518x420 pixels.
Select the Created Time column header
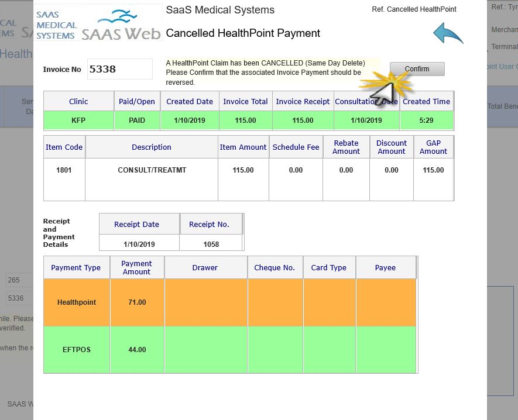coord(426,101)
